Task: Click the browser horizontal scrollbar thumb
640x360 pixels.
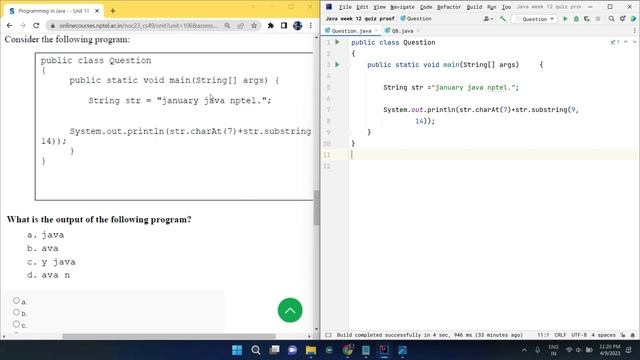Action: [169, 336]
